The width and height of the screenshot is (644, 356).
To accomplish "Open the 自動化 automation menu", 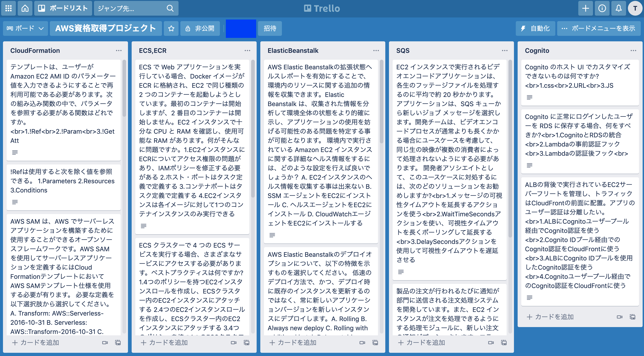I will click(x=535, y=28).
